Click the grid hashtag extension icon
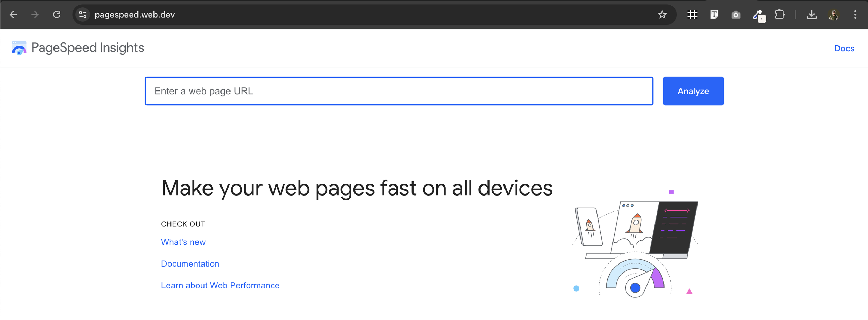 pyautogui.click(x=692, y=15)
